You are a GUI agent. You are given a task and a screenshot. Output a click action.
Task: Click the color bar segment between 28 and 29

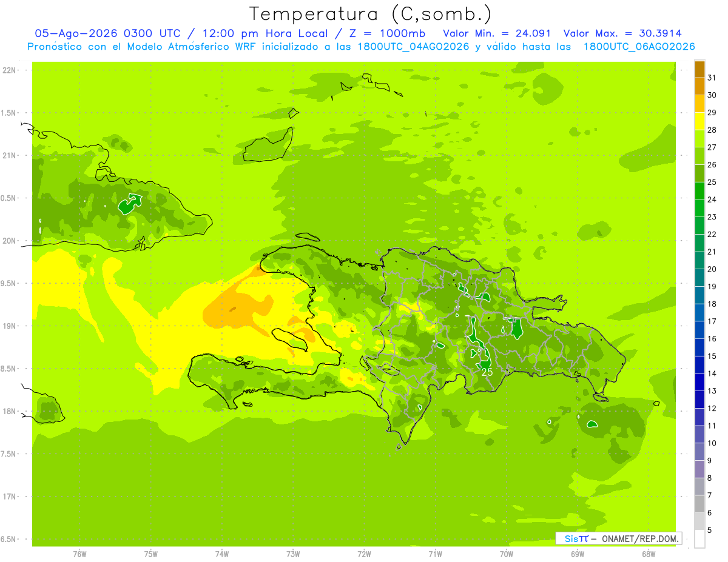tap(699, 122)
